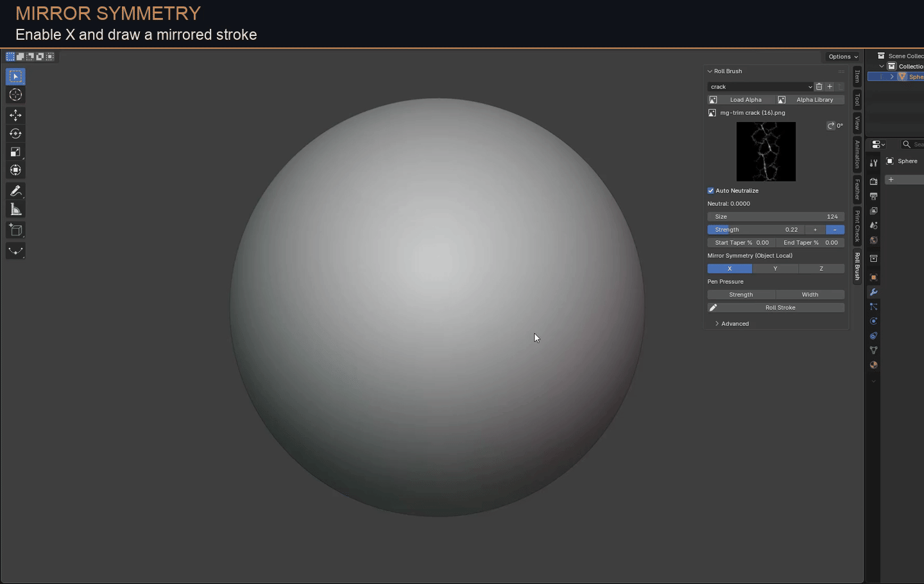Image resolution: width=924 pixels, height=584 pixels.
Task: Open the Tool settings properties tab
Action: [x=873, y=163]
